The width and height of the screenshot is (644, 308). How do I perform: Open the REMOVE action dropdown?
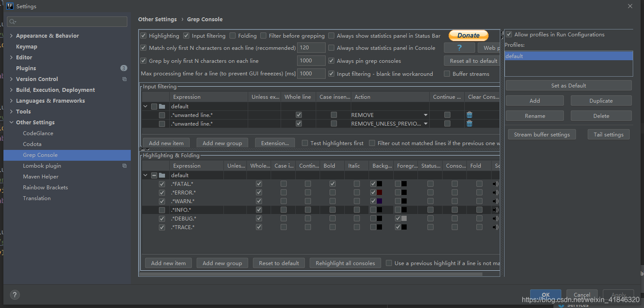(425, 115)
